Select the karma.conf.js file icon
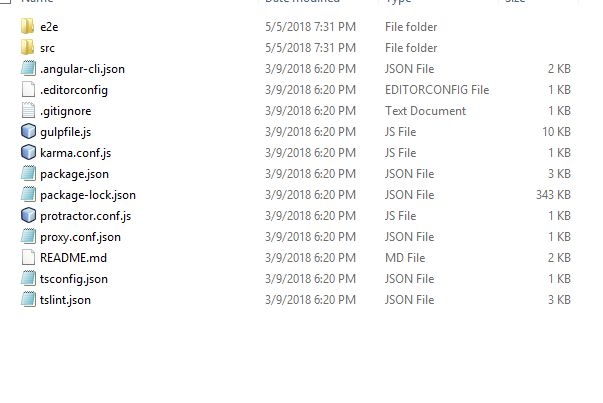This screenshot has height=403, width=603. coord(28,152)
